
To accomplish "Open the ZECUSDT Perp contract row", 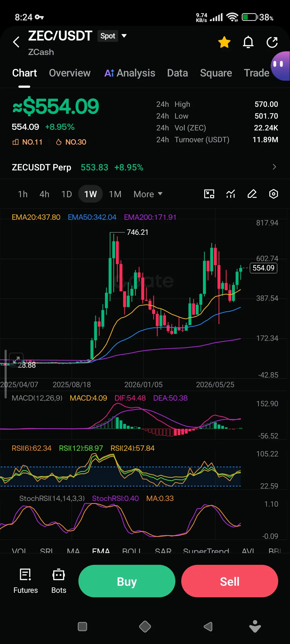I will [145, 167].
